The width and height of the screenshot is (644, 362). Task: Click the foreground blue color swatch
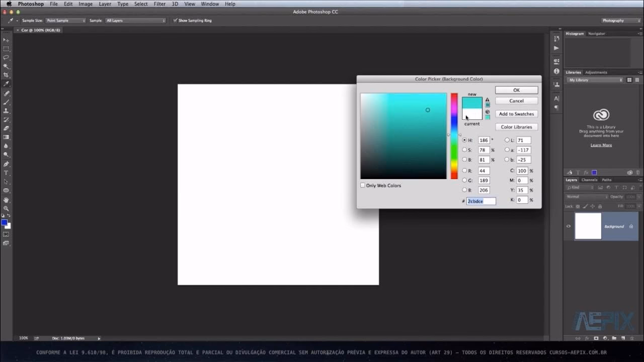4,222
